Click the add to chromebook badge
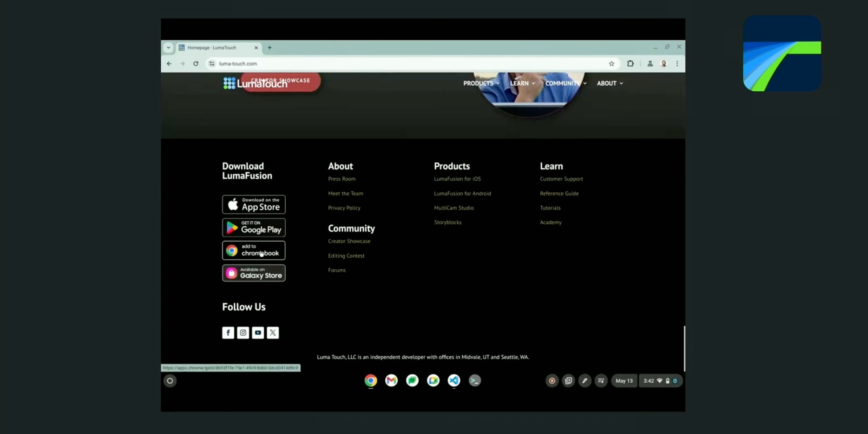 (254, 250)
